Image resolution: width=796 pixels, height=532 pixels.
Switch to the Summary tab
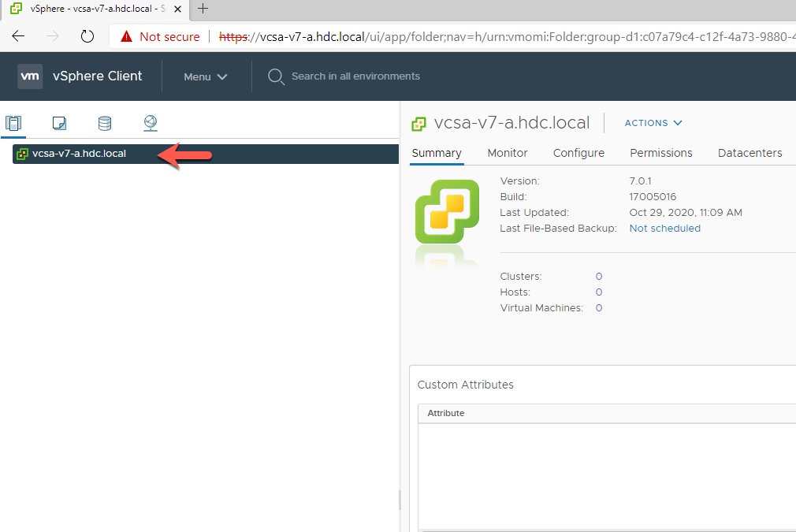[x=437, y=154]
